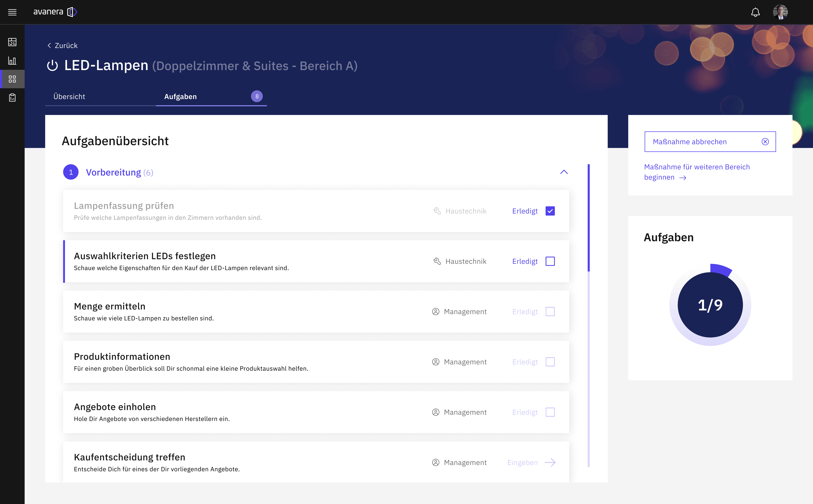The width and height of the screenshot is (813, 504).
Task: Click person icon in Kaufentscheidung treffen row
Action: (436, 463)
